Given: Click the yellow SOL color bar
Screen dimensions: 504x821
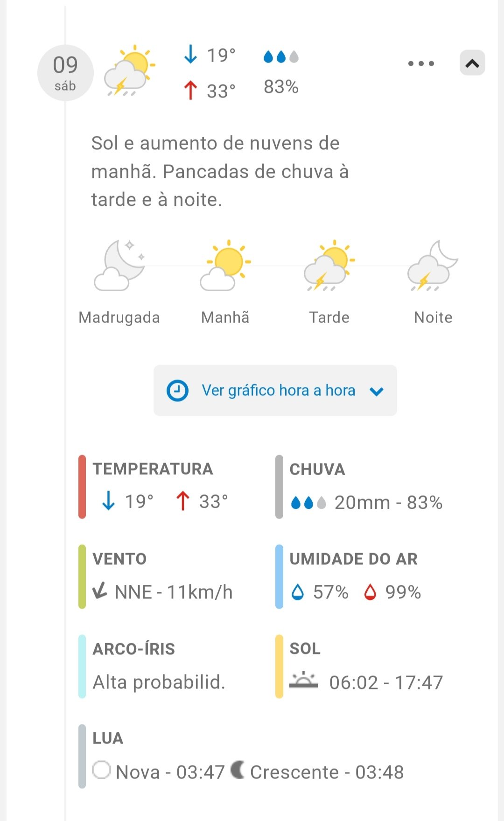Looking at the screenshot, I should pyautogui.click(x=279, y=667).
